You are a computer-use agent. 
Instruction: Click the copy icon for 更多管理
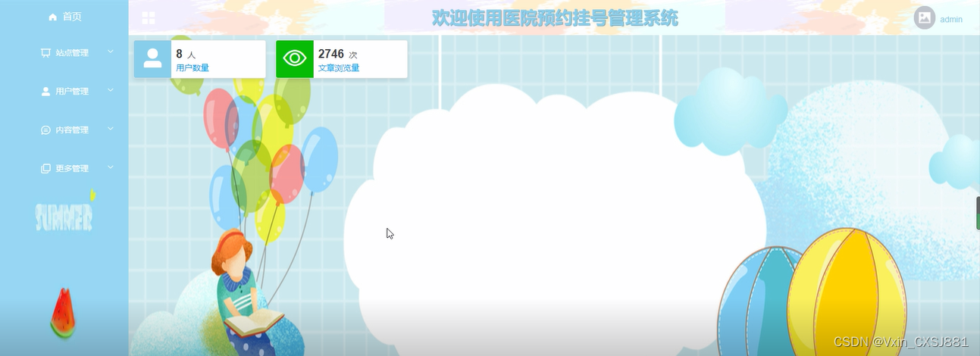(x=45, y=168)
